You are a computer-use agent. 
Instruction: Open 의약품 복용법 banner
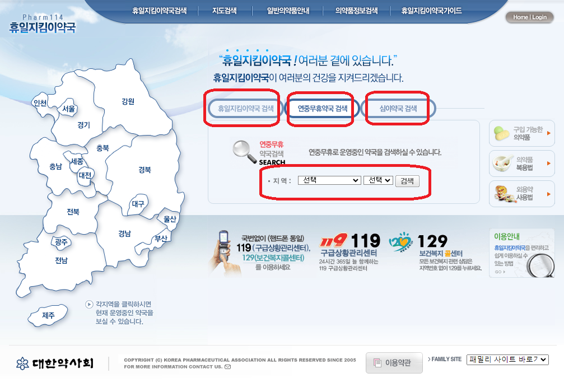522,164
